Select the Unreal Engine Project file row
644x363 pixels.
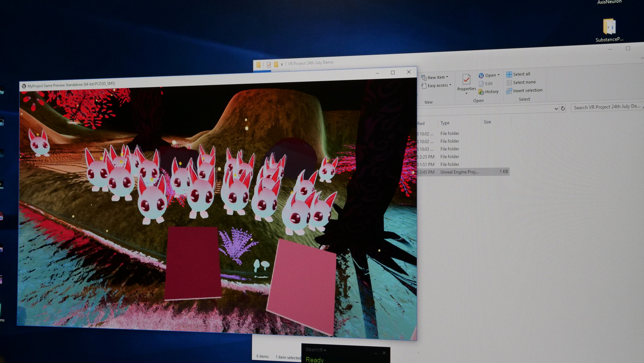pyautogui.click(x=463, y=172)
